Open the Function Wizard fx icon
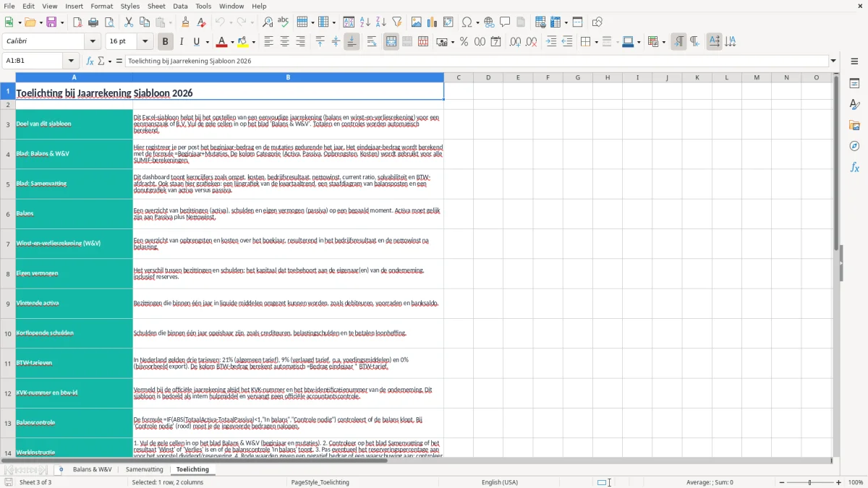Viewport: 868px width, 488px height. (90, 61)
